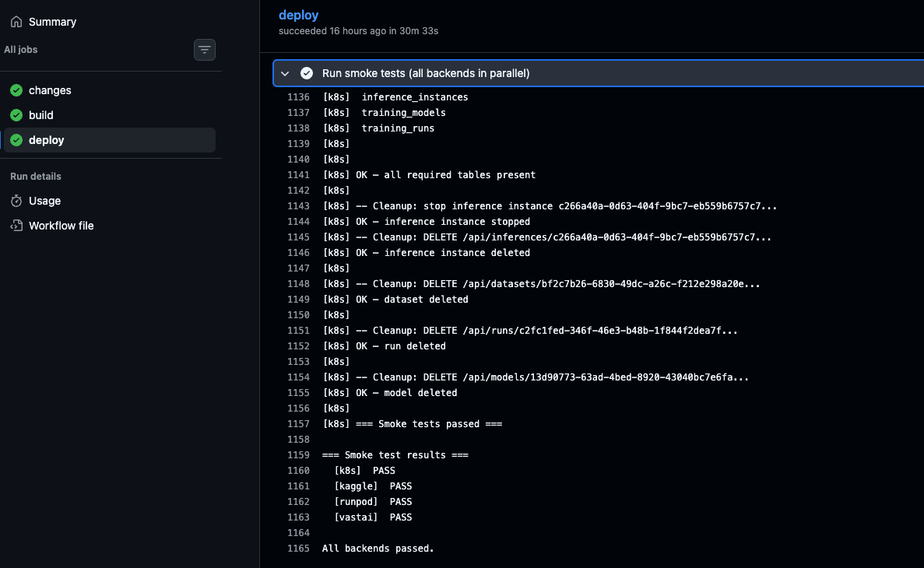The height and width of the screenshot is (568, 924).
Task: Click the stop inference instance cleanup line
Action: [550, 206]
